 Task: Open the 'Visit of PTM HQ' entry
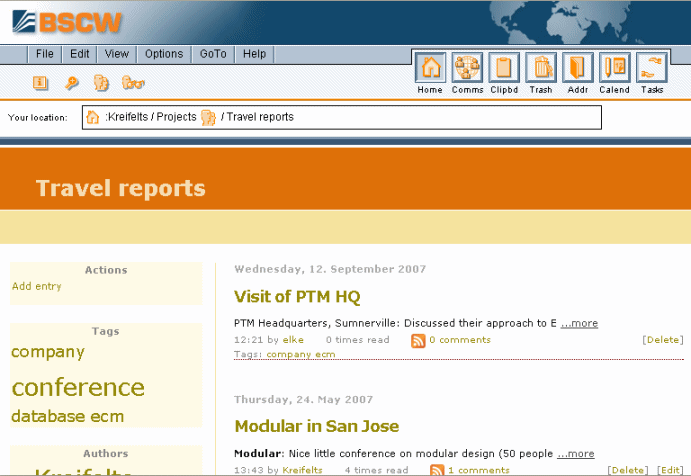click(x=297, y=297)
